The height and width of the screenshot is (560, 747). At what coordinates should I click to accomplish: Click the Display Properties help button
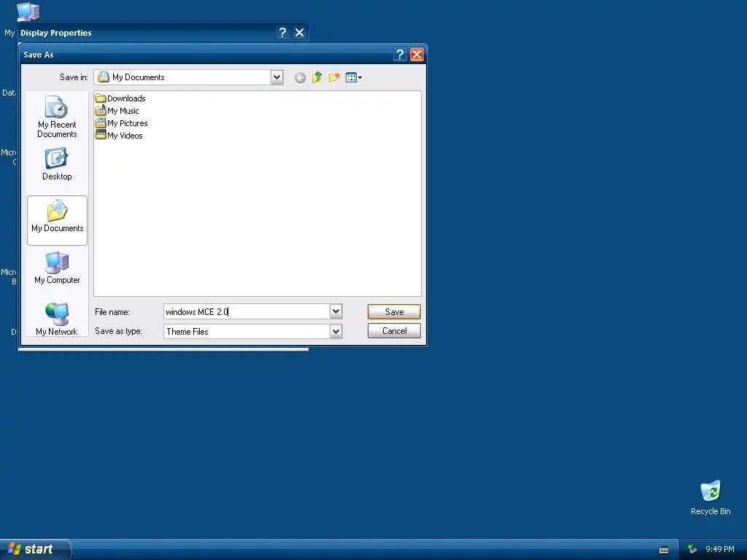point(282,33)
